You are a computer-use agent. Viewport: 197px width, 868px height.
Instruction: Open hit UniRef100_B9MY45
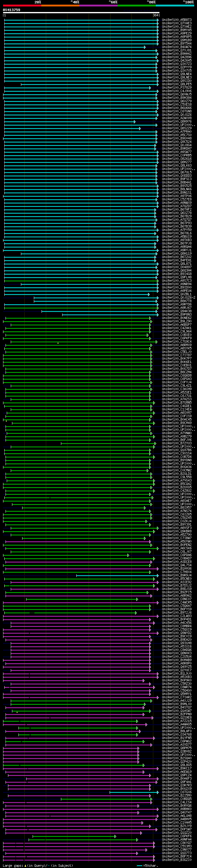click(177, 30)
